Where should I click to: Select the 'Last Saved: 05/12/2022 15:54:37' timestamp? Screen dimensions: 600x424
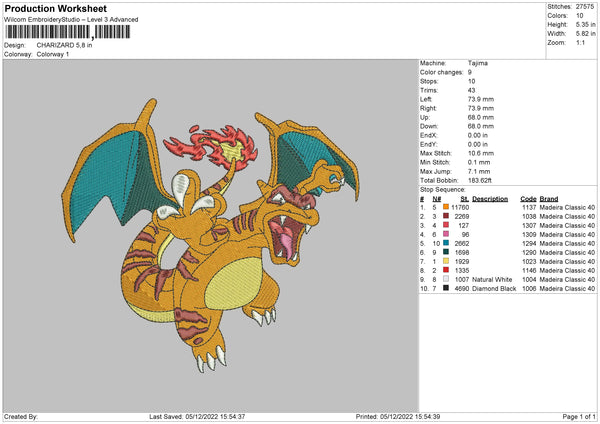[x=197, y=416]
